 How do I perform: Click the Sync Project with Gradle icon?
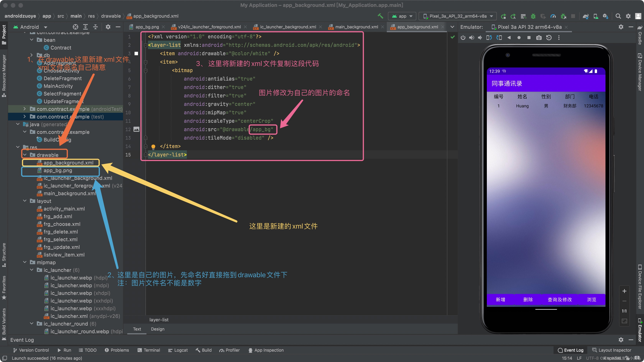583,16
